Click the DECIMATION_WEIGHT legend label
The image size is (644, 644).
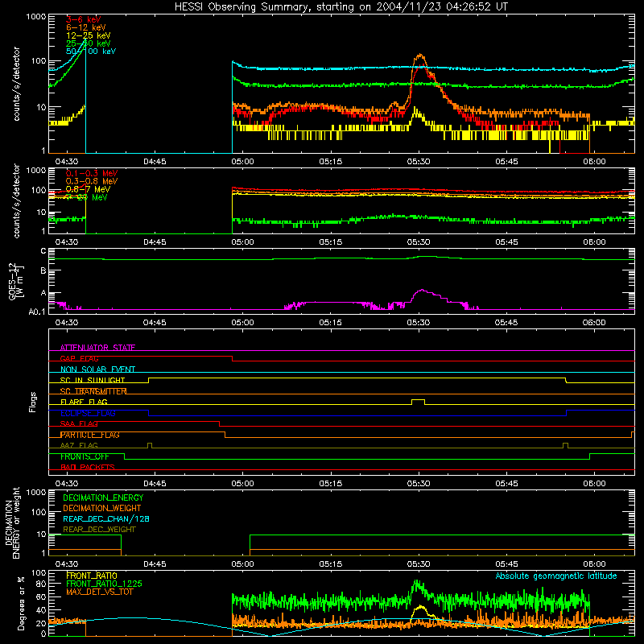point(102,508)
